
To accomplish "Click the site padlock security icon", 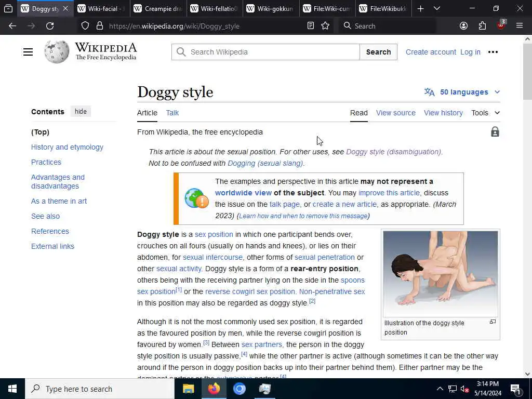I will (99, 26).
